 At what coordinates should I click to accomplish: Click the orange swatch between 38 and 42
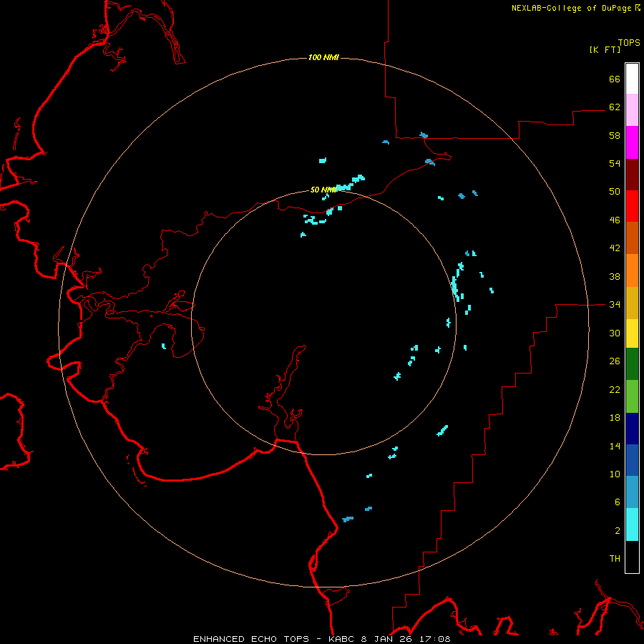632,270
